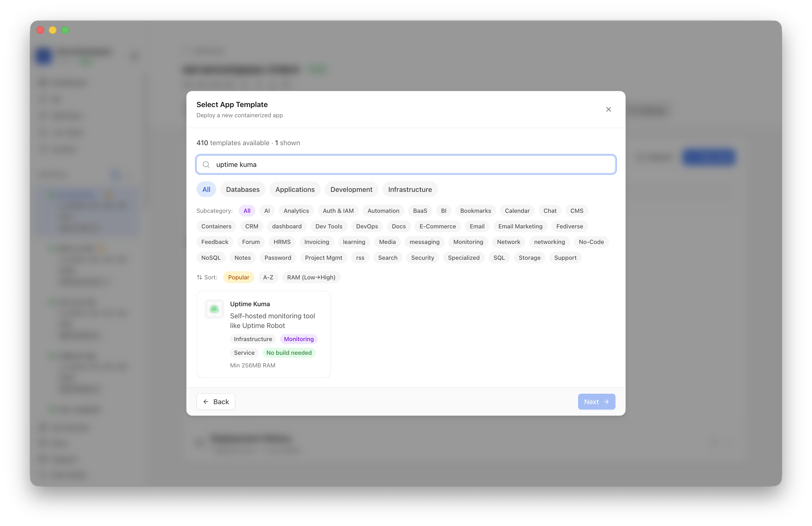Filter by Network subcategory
The height and width of the screenshot is (526, 812).
[508, 242]
